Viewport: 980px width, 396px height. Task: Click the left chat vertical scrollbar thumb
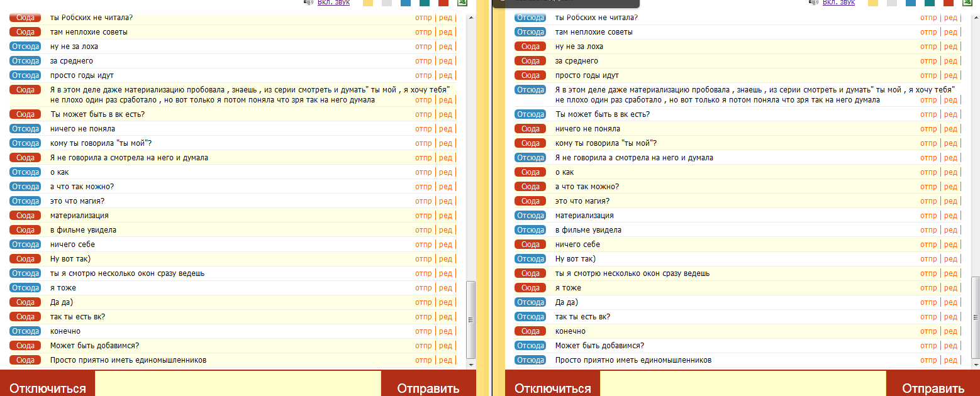tap(471, 319)
